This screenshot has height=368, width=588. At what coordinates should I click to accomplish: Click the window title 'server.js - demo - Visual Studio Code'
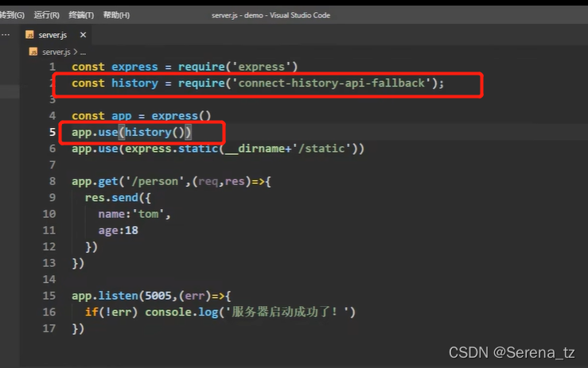point(271,15)
